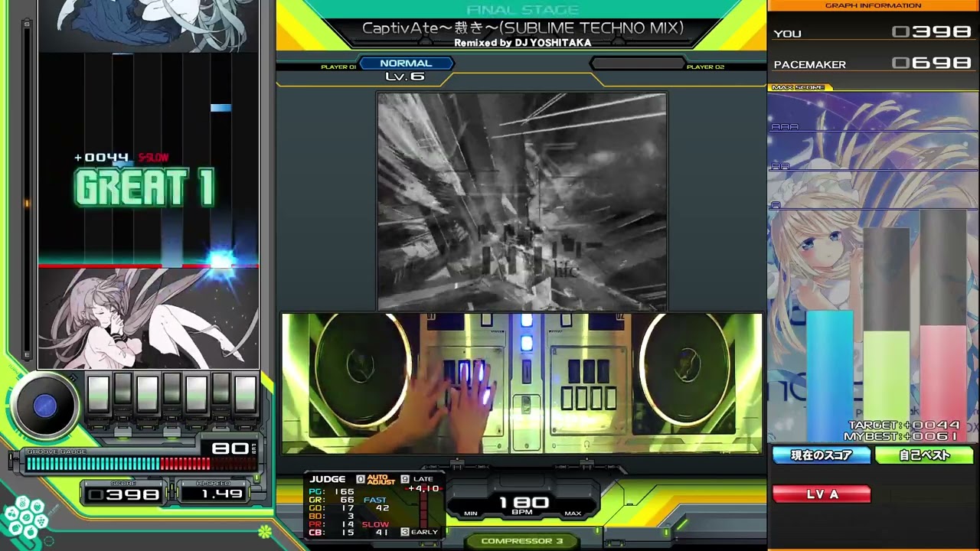Click the pink pacemaker target graph bar
Screen dimensions: 980x551
(943, 383)
